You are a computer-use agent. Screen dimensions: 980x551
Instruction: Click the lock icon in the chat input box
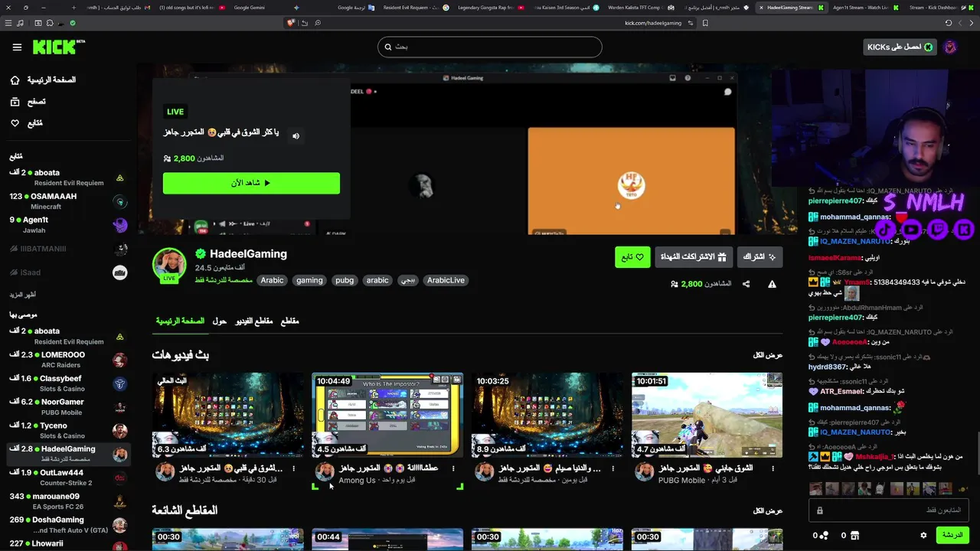[820, 510]
